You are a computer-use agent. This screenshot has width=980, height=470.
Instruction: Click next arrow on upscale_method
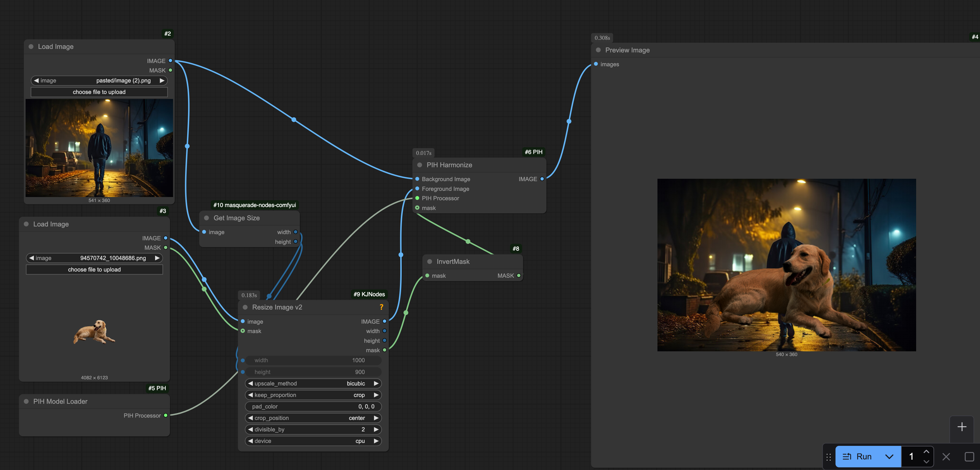click(x=376, y=383)
